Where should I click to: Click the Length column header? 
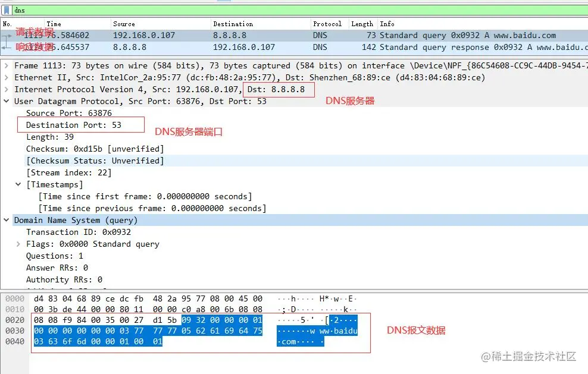pyautogui.click(x=362, y=24)
